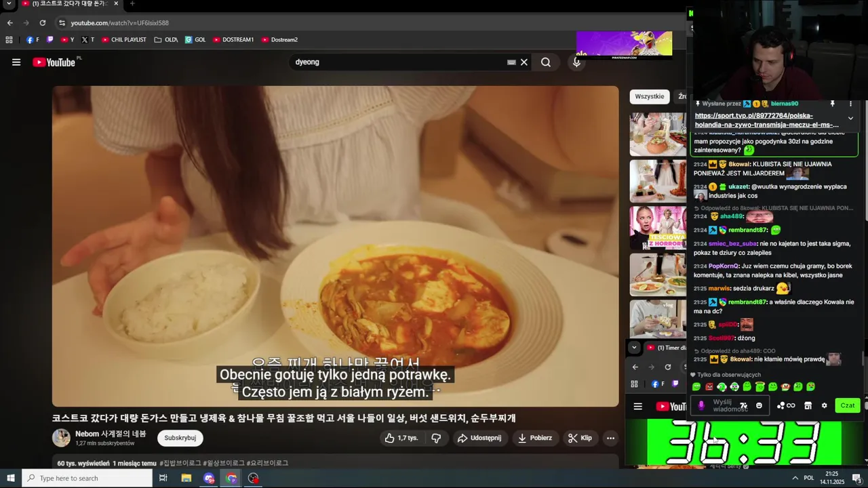Select the Wszystkie filter chip
The image size is (868, 488).
pyautogui.click(x=650, y=96)
